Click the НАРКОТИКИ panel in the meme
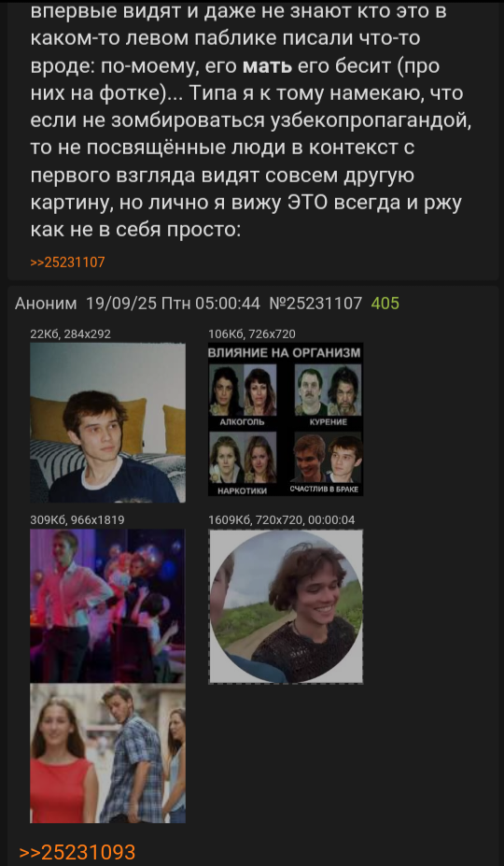 click(243, 462)
